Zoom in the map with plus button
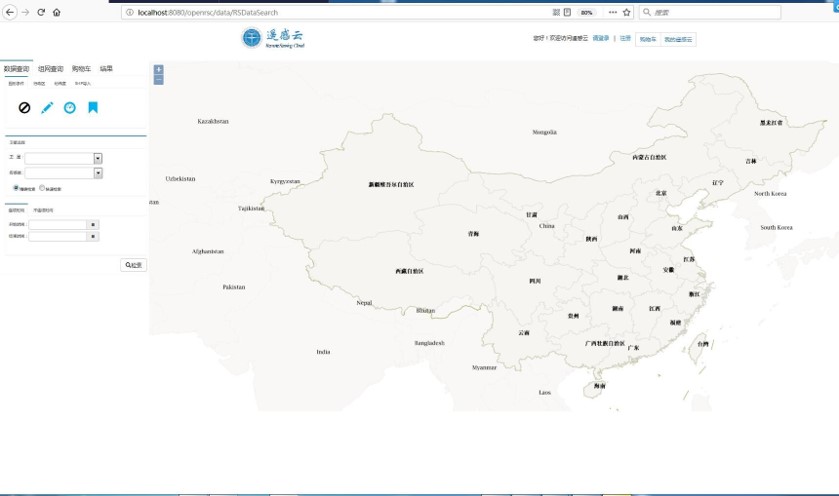The height and width of the screenshot is (496, 839). (158, 70)
